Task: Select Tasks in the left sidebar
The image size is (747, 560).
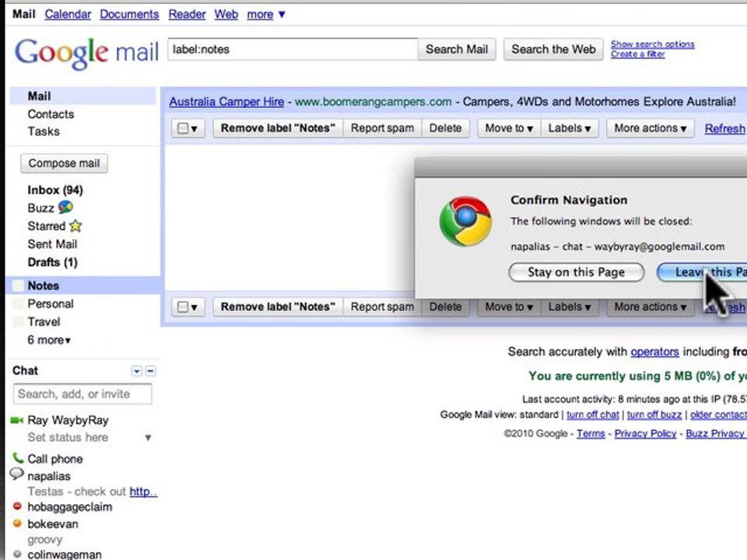Action: click(44, 131)
